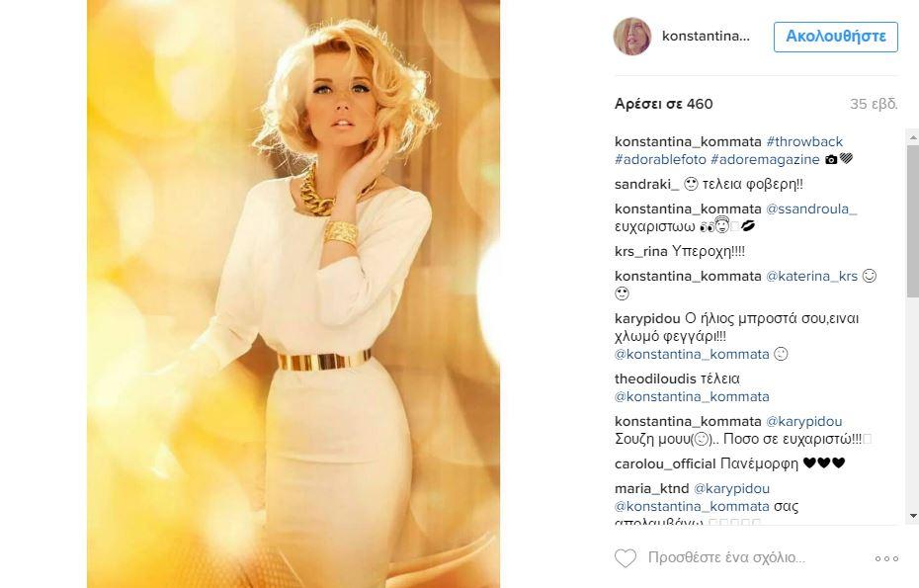Open the @katerina_krs mention
919x588 pixels.
(811, 276)
